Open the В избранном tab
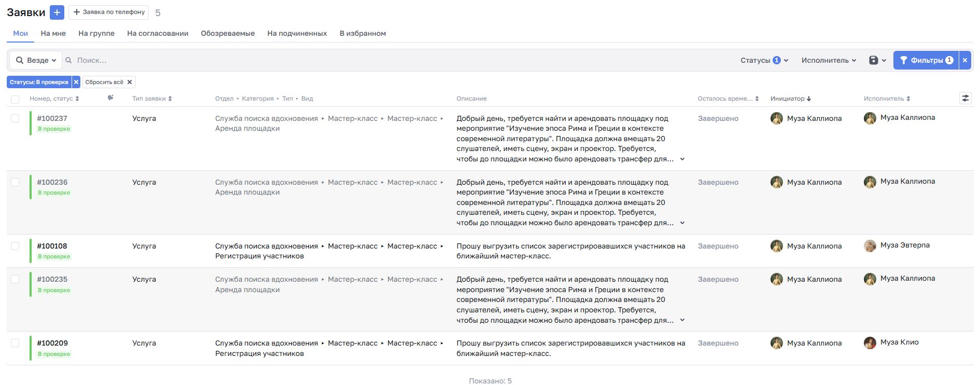Viewport: 980px width, 385px height. point(362,33)
